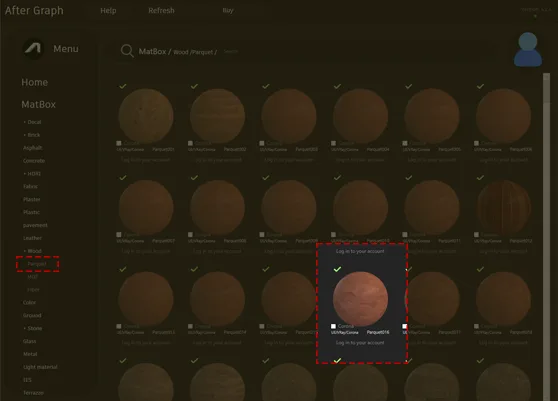
Task: Click the After Graph logo next to Menu
Action: [x=33, y=48]
